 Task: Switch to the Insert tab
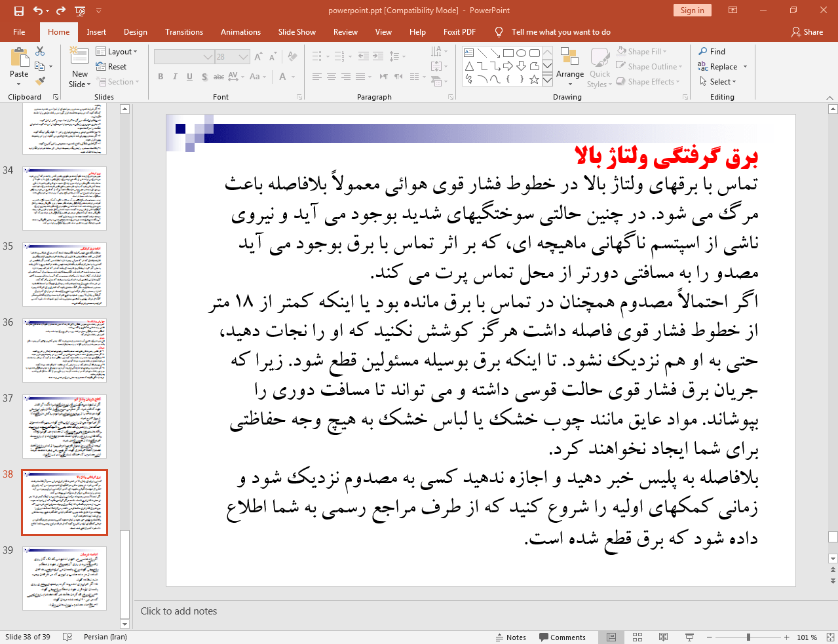[96, 31]
